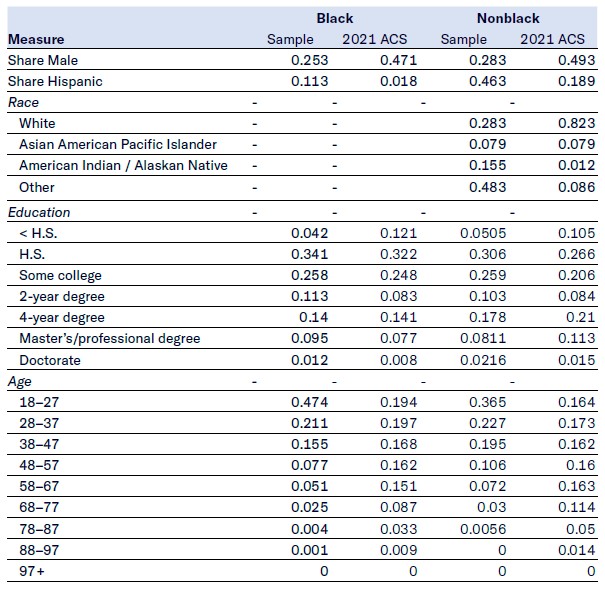Image resolution: width=605 pixels, height=589 pixels.
Task: Click the 'Nonblack' group header
Action: tap(506, 18)
